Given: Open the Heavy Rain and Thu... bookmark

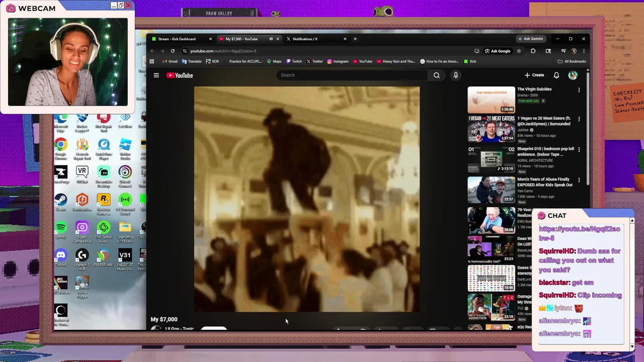Looking at the screenshot, I should point(396,61).
